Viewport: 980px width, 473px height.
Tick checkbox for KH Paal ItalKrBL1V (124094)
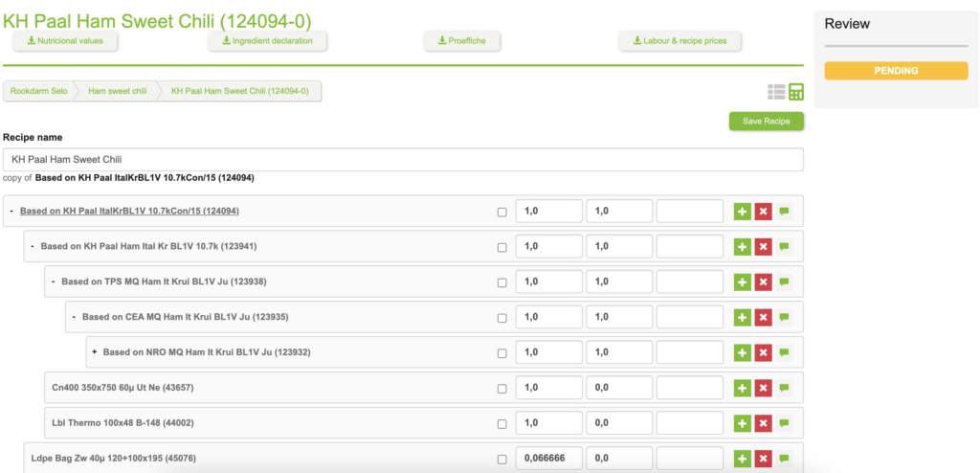(501, 213)
